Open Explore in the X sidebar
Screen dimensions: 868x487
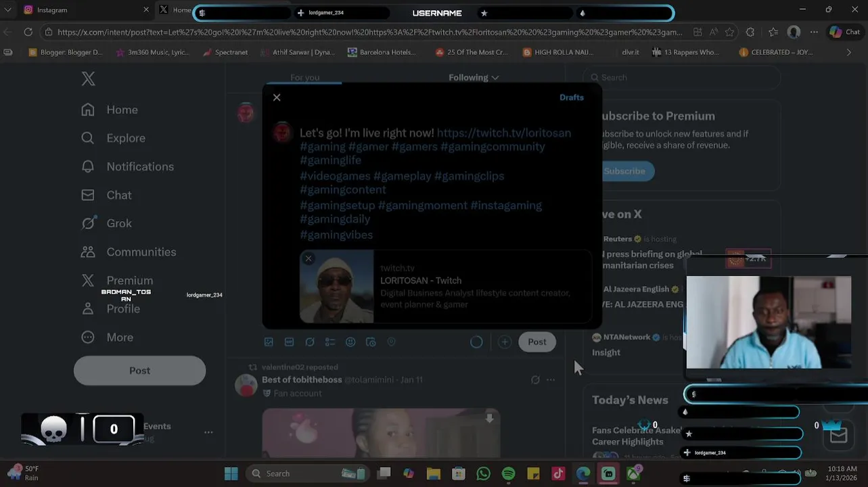113,138
